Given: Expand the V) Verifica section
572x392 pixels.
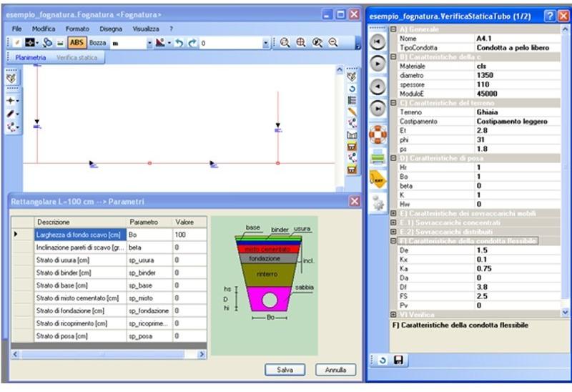Looking at the screenshot, I should pos(393,315).
